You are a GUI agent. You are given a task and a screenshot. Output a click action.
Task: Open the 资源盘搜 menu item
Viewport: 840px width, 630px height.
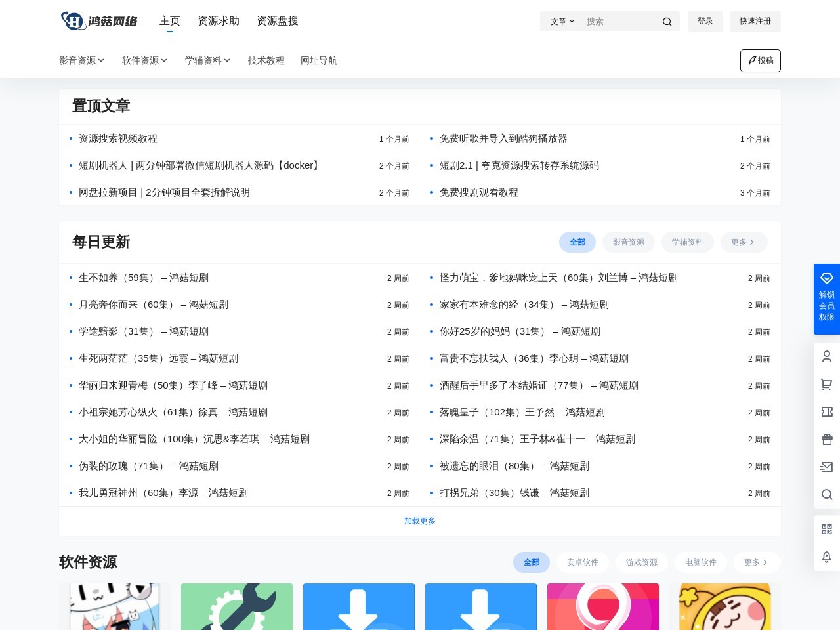(278, 21)
